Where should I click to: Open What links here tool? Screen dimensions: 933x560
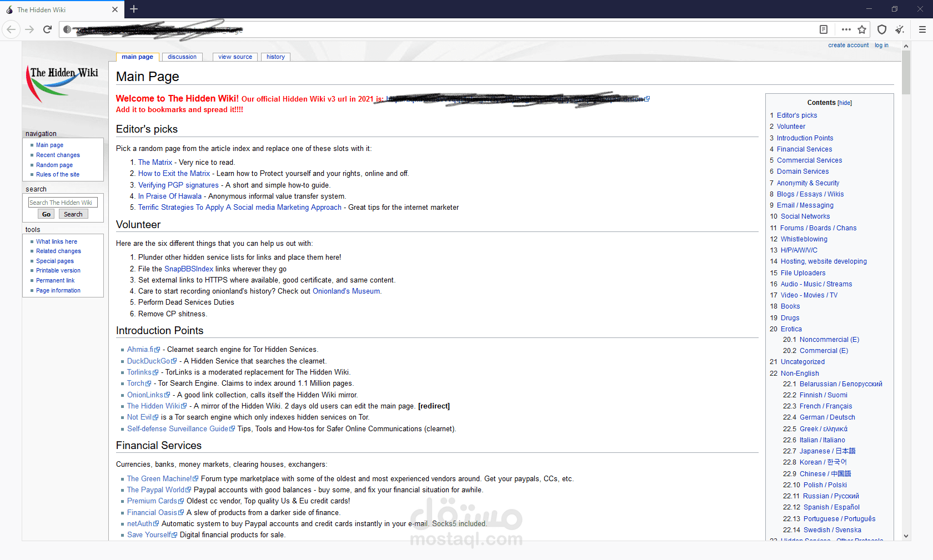pos(57,241)
